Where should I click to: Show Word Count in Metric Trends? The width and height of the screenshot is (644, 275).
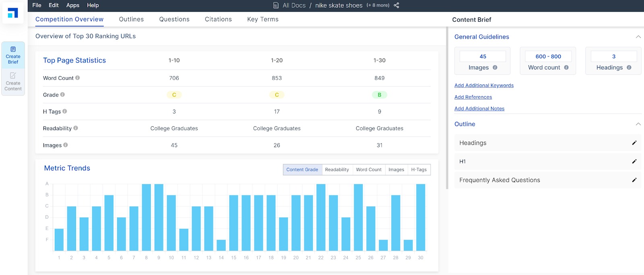click(368, 170)
